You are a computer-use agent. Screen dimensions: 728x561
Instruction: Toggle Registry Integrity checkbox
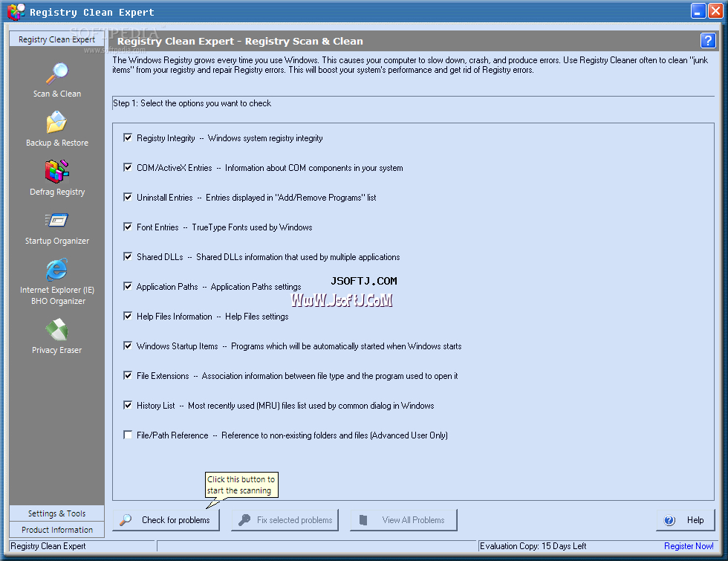tap(128, 138)
